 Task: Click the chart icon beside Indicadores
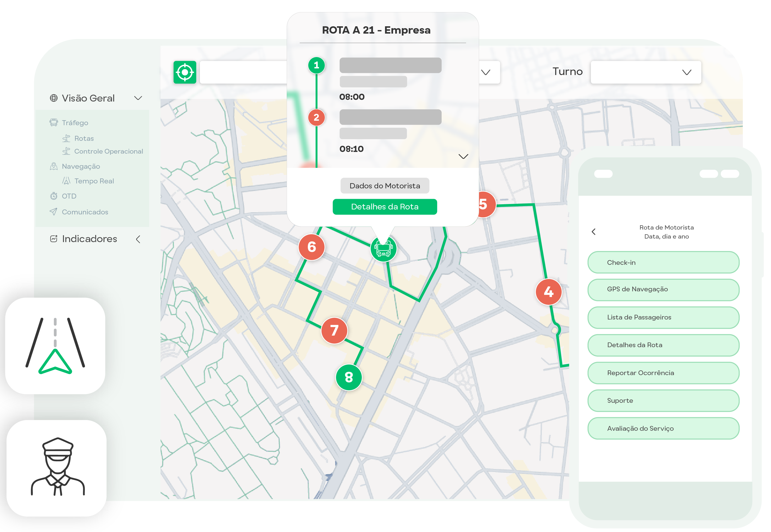(x=54, y=239)
